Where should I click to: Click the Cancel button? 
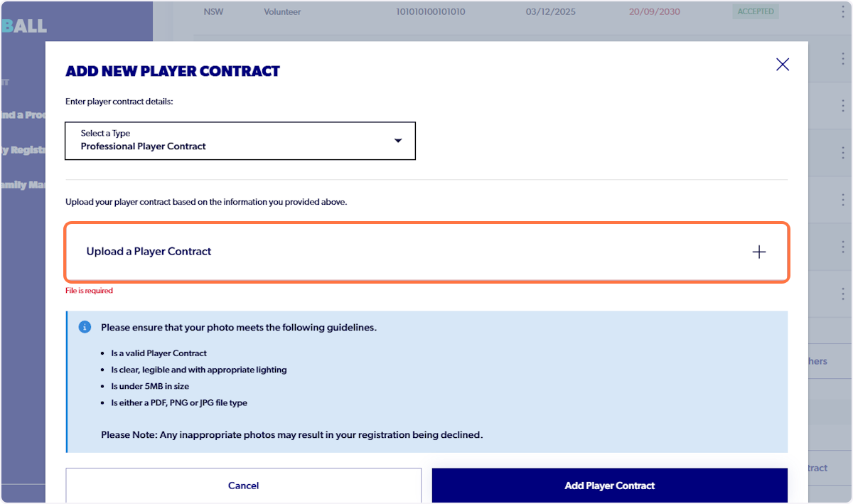click(x=243, y=486)
